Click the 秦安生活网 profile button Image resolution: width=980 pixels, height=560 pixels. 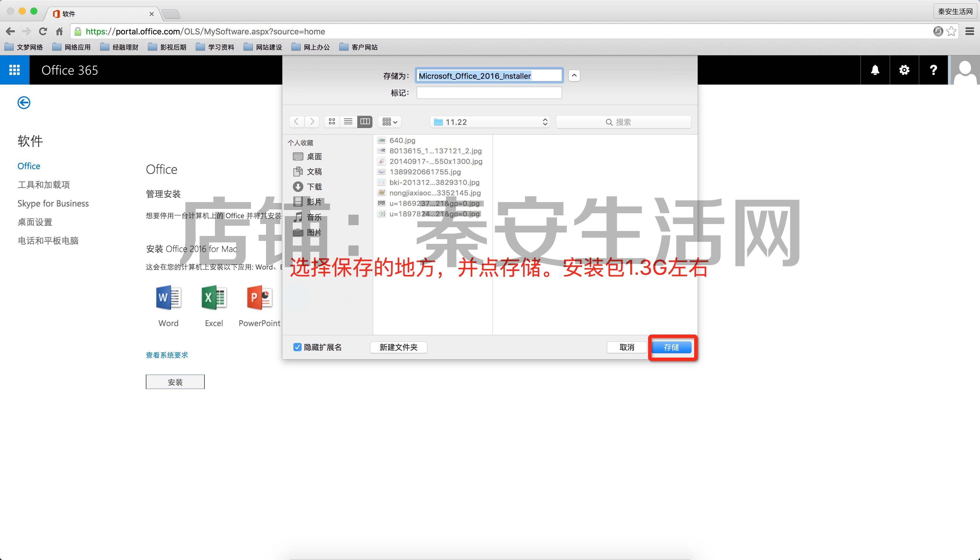tap(956, 12)
